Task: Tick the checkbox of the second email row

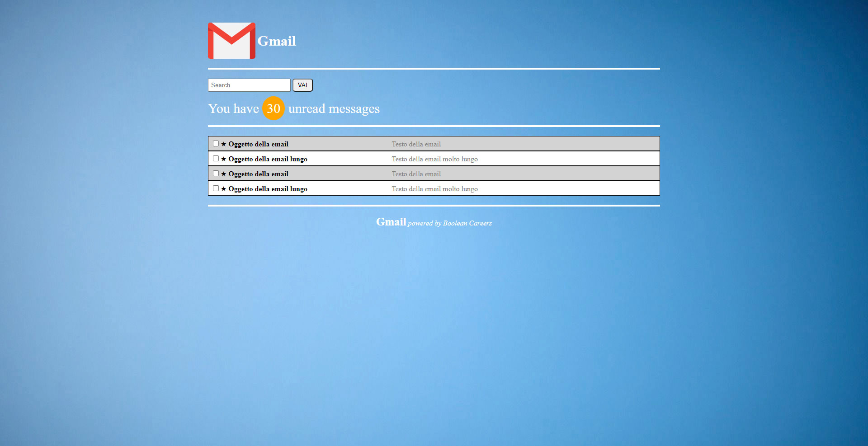Action: 216,159
